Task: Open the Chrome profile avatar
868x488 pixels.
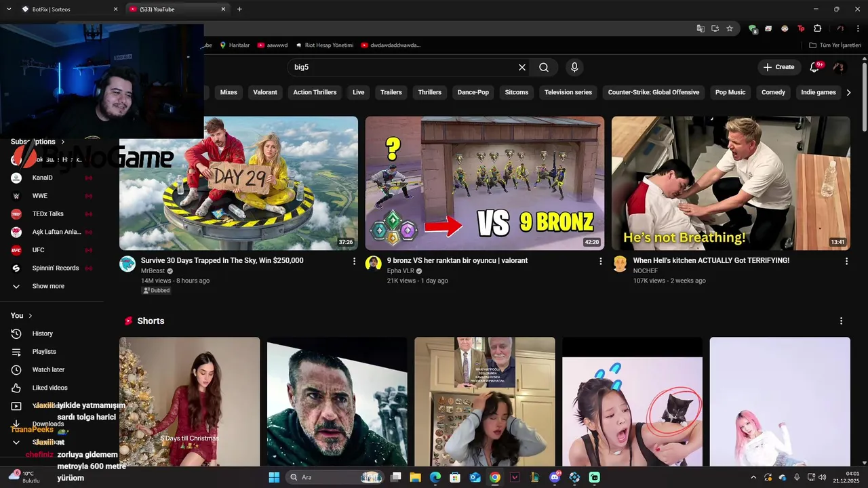Action: pos(840,28)
